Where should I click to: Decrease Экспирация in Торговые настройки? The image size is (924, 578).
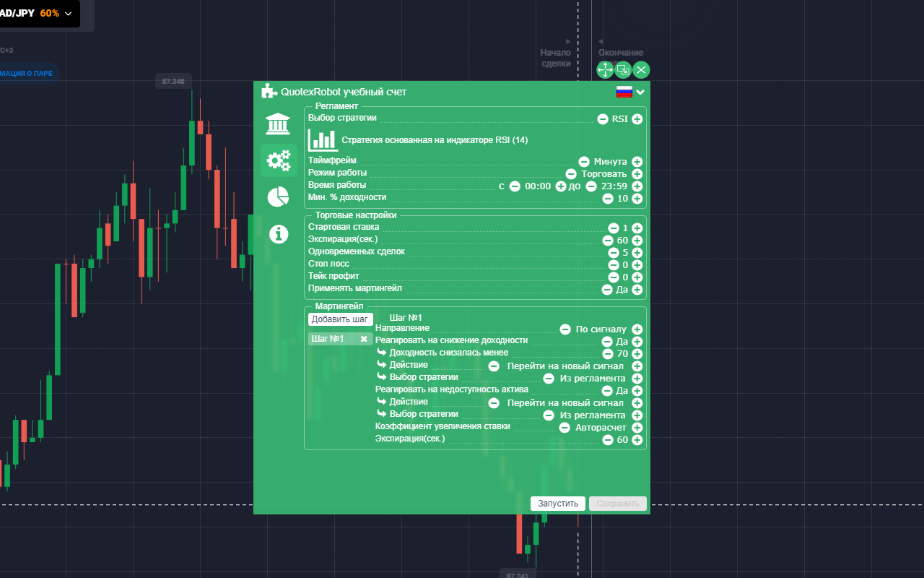point(608,241)
